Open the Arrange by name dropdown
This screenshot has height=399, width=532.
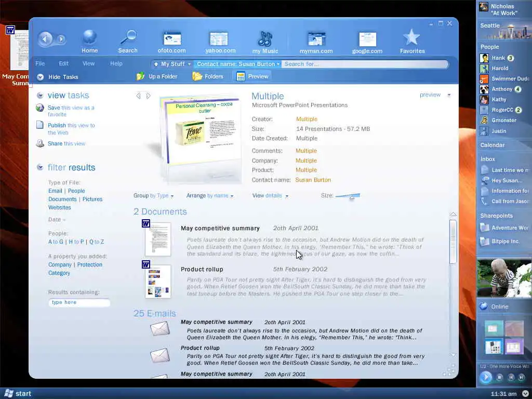click(210, 196)
